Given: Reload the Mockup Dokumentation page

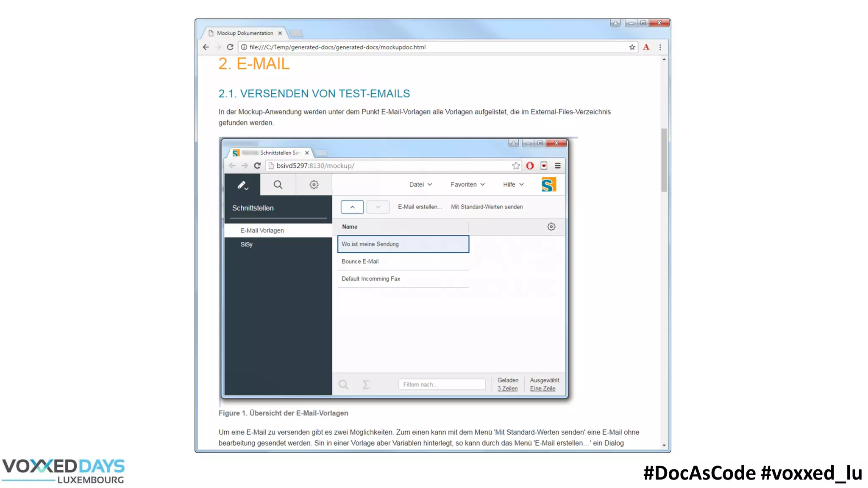Looking at the screenshot, I should [230, 47].
